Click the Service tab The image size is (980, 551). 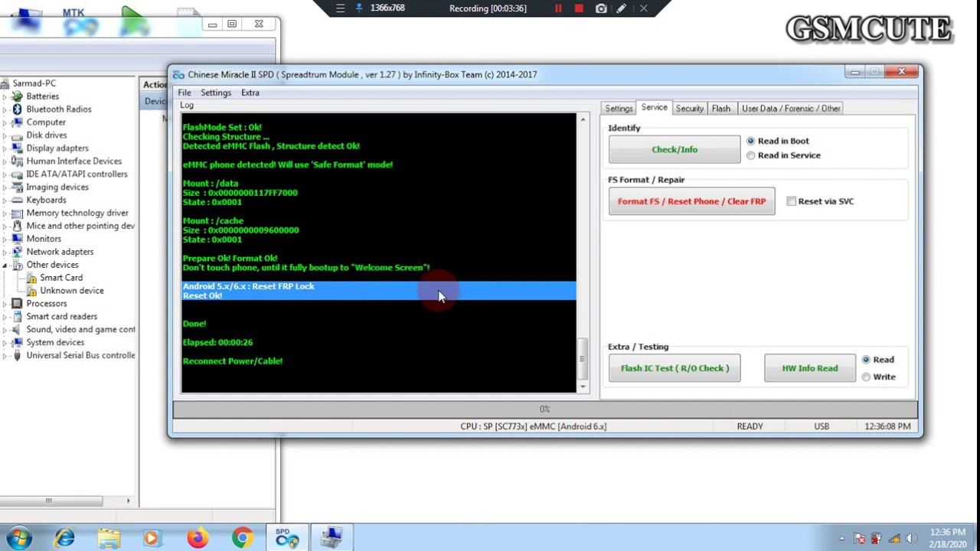[x=654, y=107]
